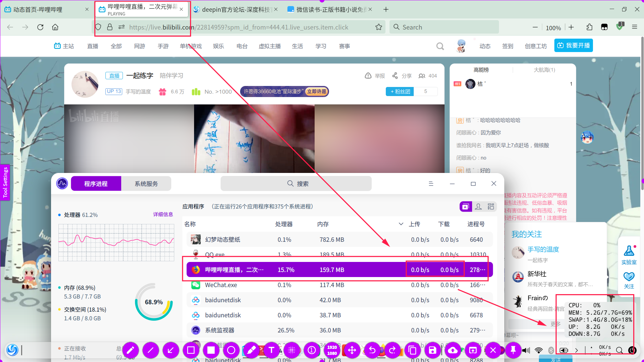Image resolution: width=644 pixels, height=362 pixels.
Task: Upload the screenshot to cloud
Action: (453, 350)
